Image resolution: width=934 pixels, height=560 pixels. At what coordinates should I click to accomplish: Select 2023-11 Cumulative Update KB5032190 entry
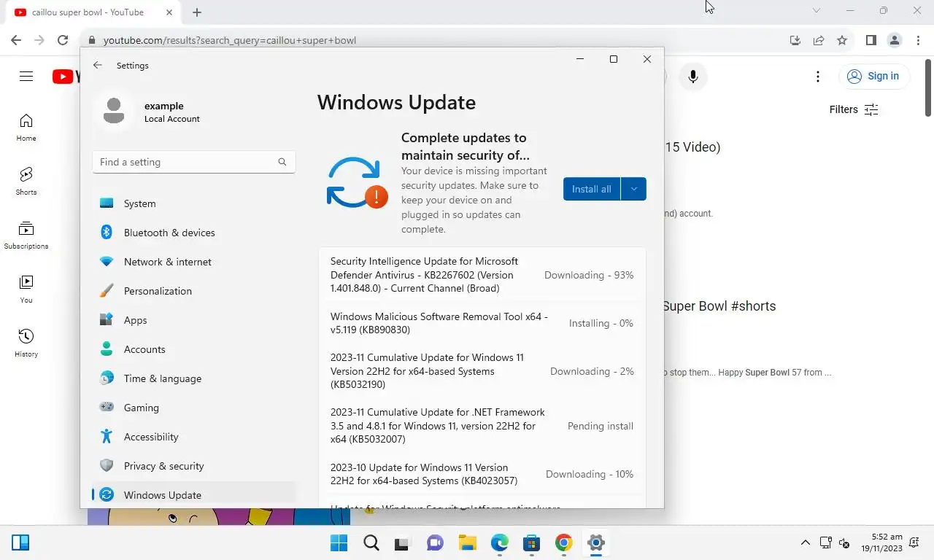[x=482, y=371]
